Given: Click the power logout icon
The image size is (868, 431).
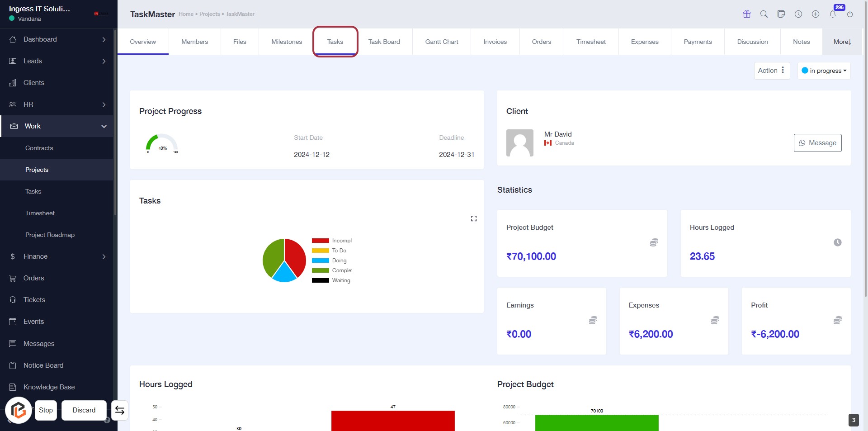Looking at the screenshot, I should pyautogui.click(x=850, y=14).
